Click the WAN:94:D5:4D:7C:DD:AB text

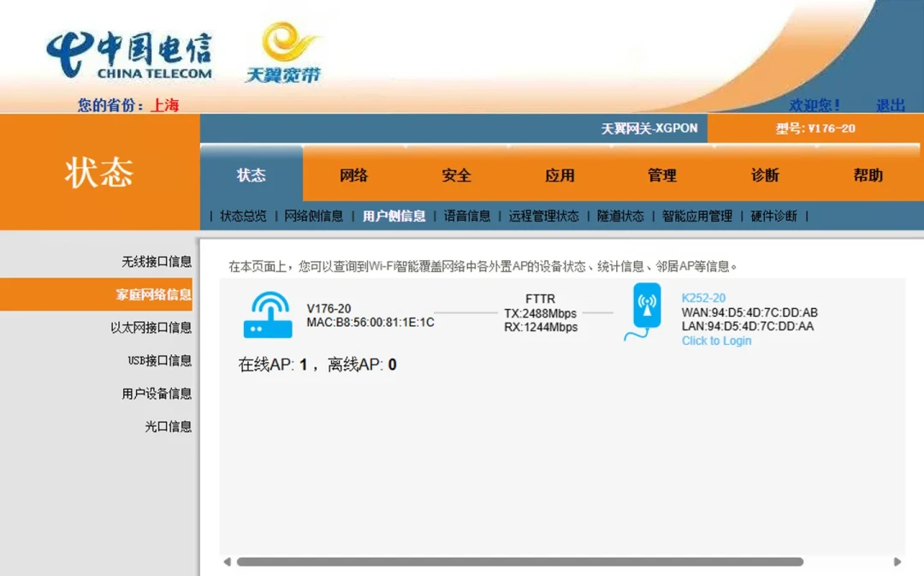(x=749, y=312)
